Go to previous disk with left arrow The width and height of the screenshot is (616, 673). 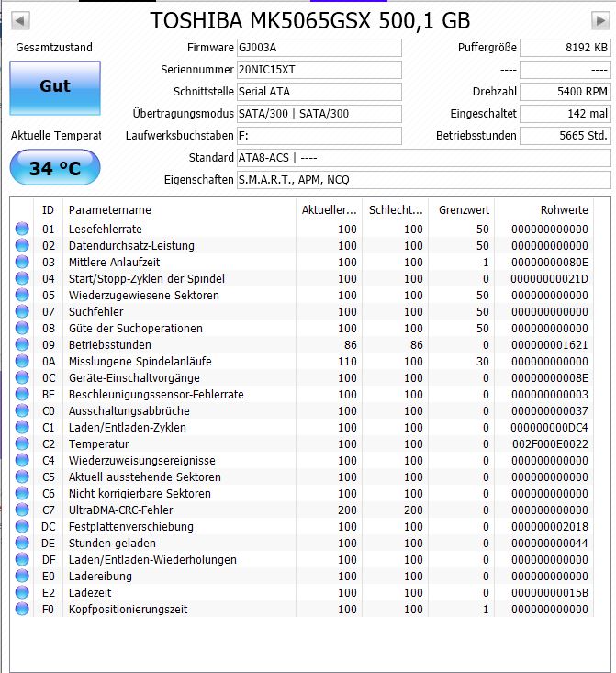20,20
